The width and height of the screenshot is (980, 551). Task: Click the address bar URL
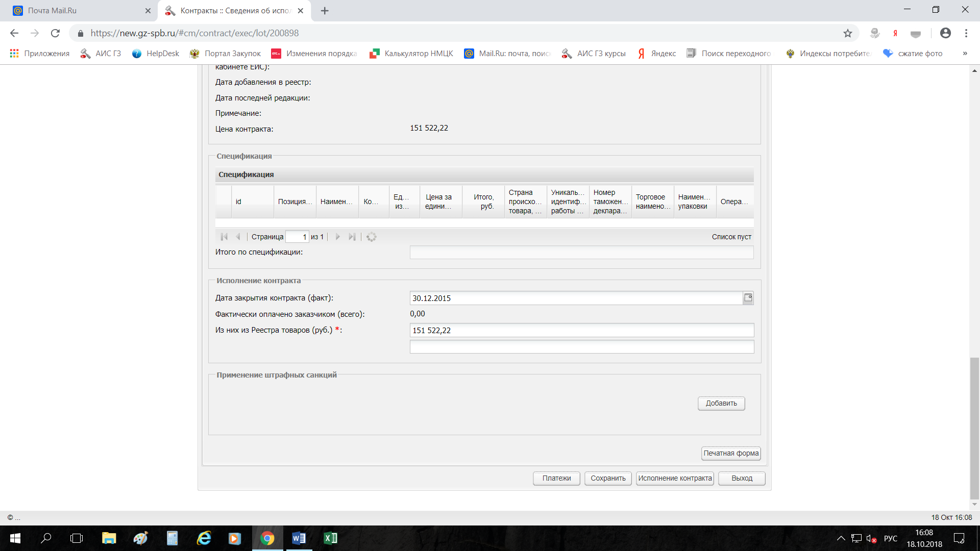tap(194, 33)
